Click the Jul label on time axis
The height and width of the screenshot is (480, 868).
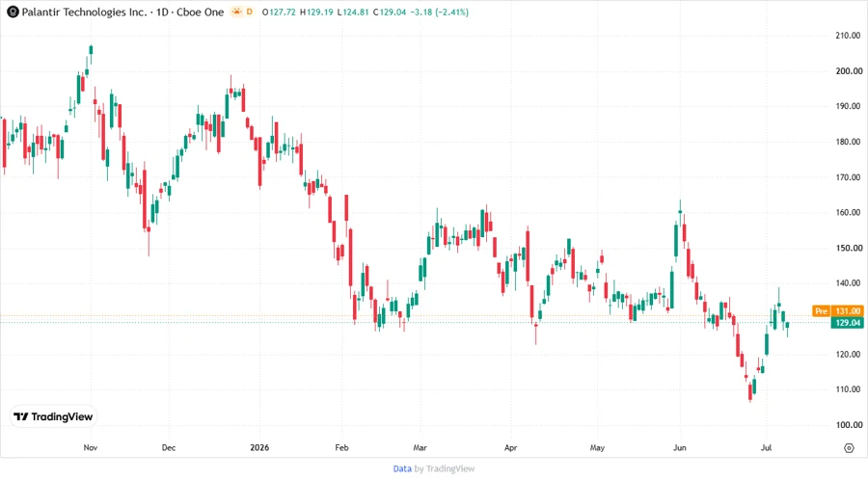[766, 447]
